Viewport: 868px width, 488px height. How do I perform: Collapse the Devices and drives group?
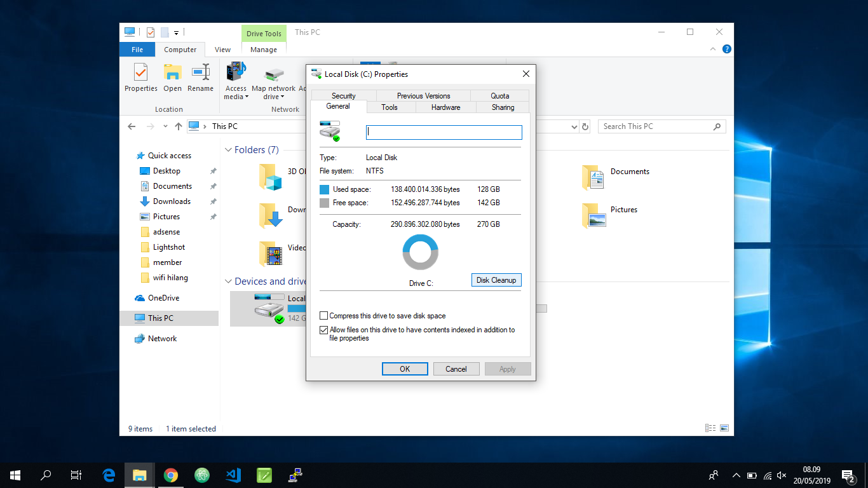point(228,281)
